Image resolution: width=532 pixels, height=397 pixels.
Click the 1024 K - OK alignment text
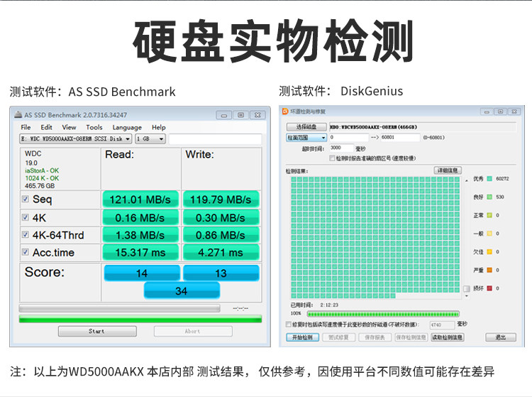point(42,178)
